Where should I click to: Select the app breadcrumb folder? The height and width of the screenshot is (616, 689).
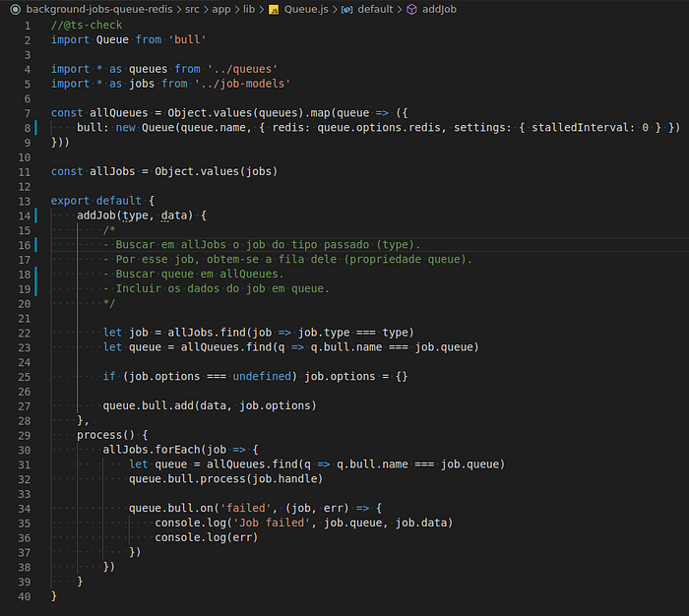(221, 9)
